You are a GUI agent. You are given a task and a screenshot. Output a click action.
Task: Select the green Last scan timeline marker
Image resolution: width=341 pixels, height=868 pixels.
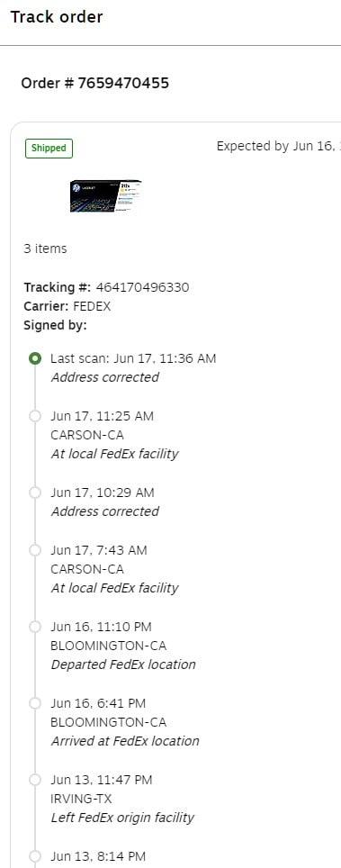(x=35, y=358)
